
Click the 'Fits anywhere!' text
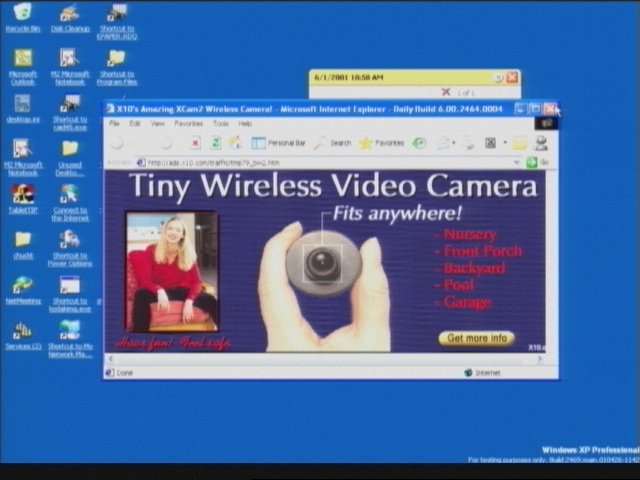(x=397, y=213)
